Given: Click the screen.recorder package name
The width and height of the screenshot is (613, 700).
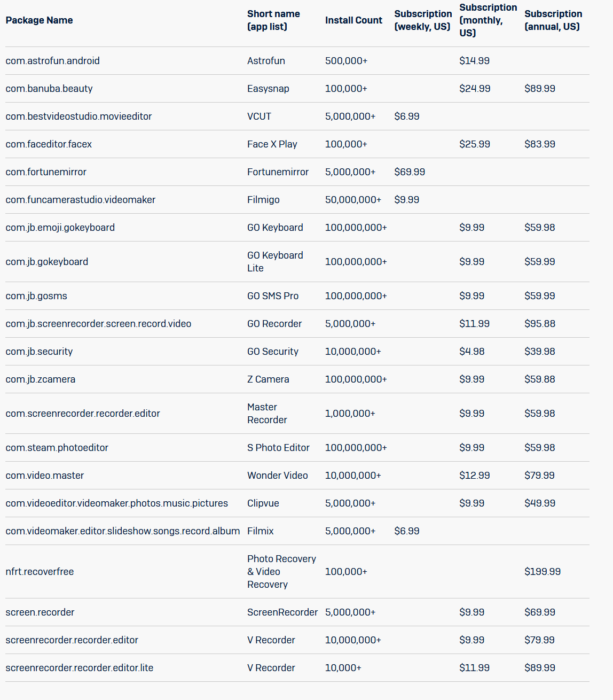Looking at the screenshot, I should click(x=40, y=612).
